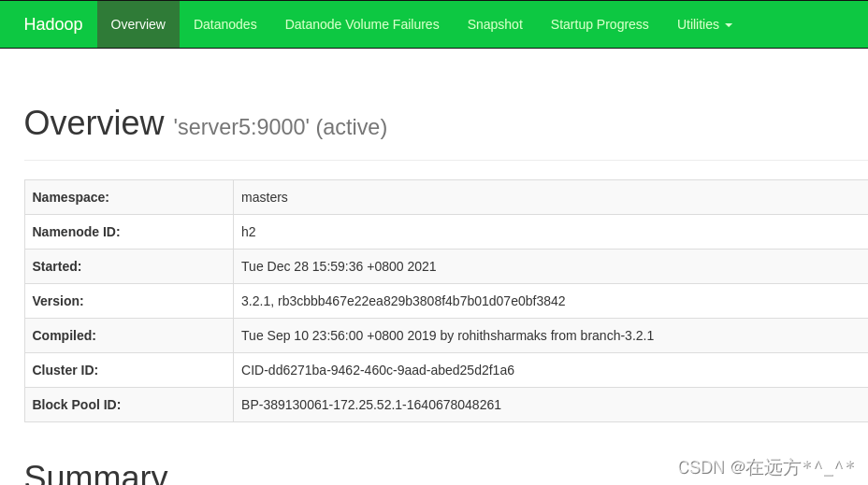868x485 pixels.
Task: Click the Hadoop brand link
Action: tap(53, 24)
